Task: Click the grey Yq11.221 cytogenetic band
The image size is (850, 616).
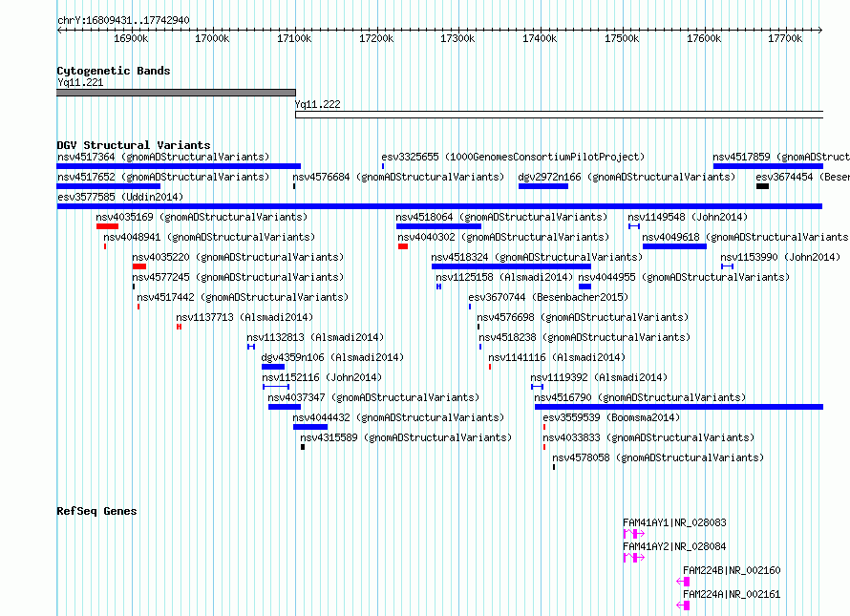Action: click(x=176, y=93)
